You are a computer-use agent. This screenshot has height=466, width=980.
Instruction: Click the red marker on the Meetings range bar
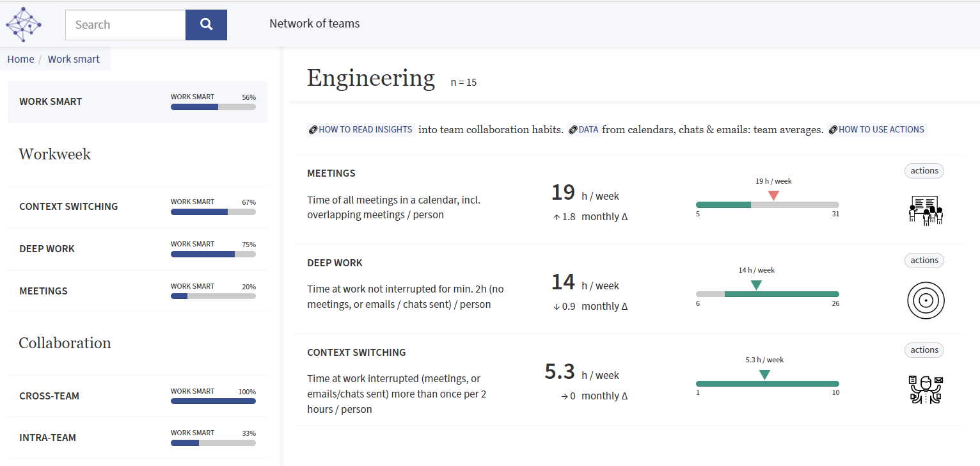pyautogui.click(x=773, y=195)
